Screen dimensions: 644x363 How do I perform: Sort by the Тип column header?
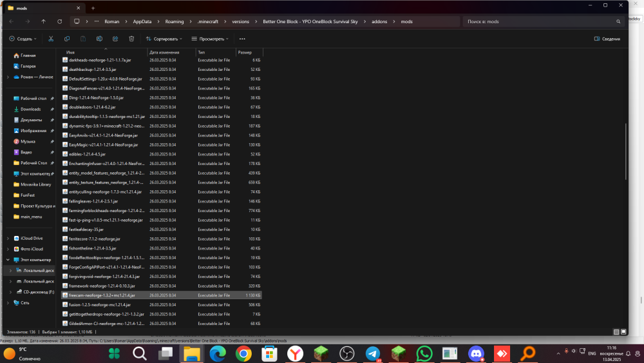[216, 52]
